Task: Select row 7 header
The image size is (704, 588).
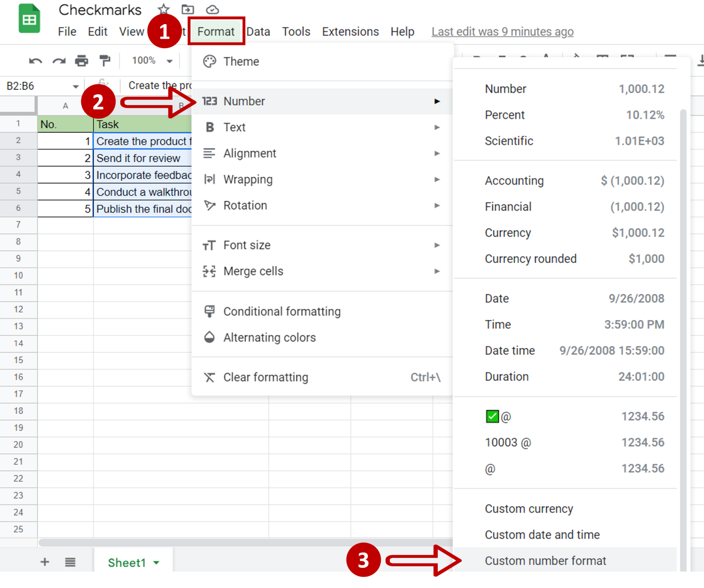Action: point(19,225)
